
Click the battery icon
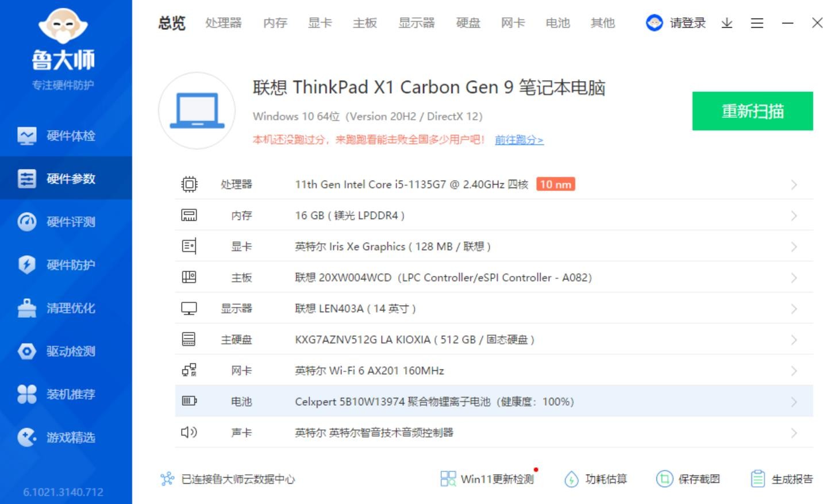pyautogui.click(x=189, y=401)
